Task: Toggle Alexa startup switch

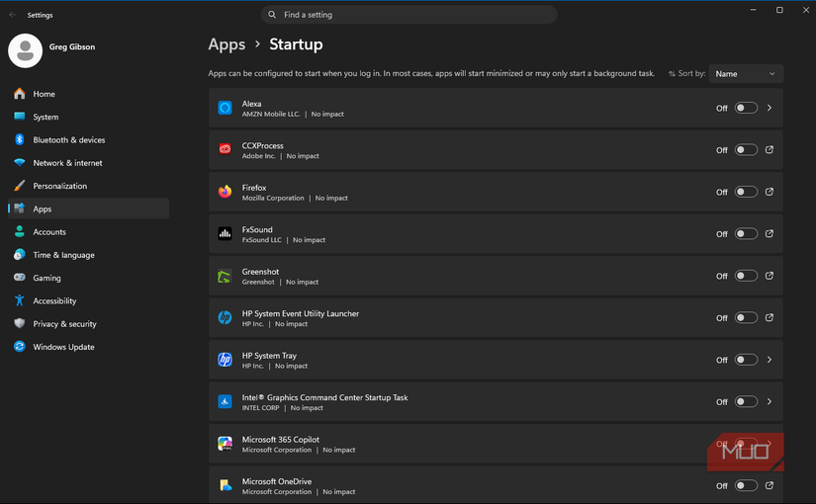Action: point(746,108)
